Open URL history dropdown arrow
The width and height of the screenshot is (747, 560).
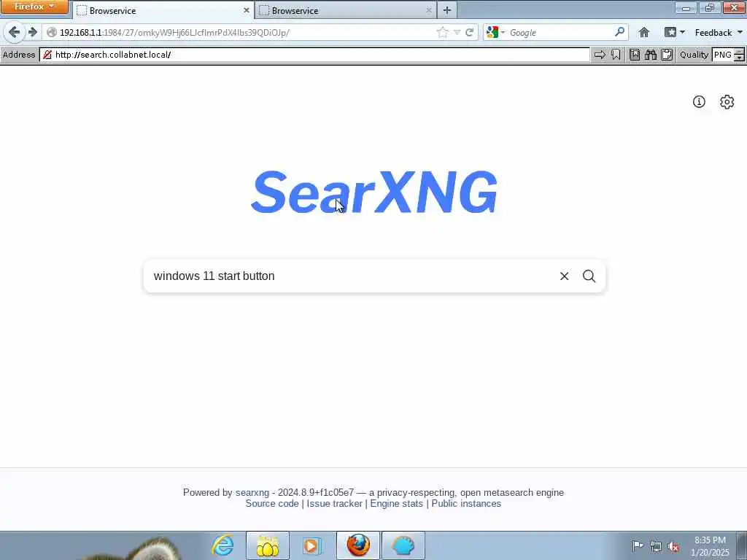pos(457,32)
